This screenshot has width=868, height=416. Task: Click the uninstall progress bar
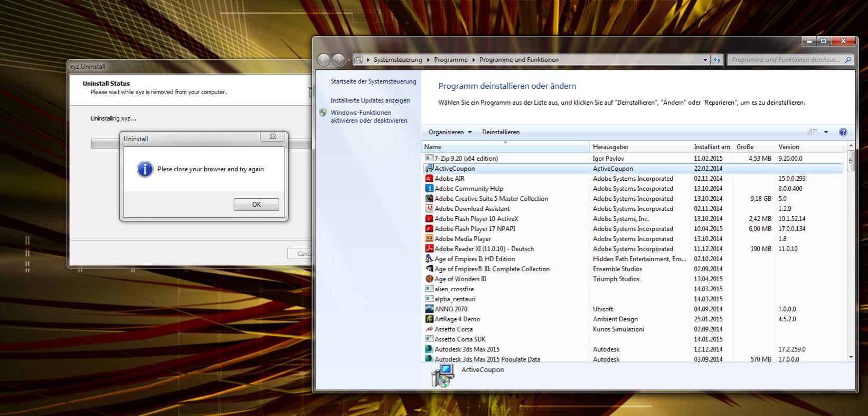click(201, 144)
